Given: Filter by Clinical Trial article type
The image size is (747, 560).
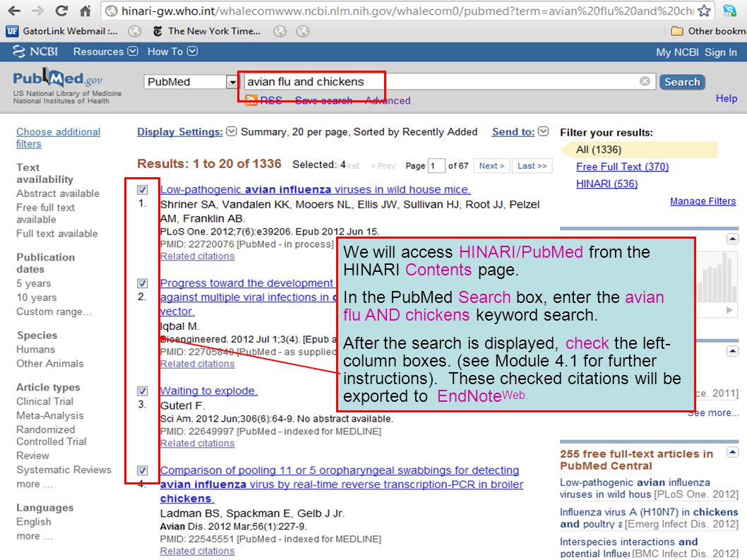Looking at the screenshot, I should (x=44, y=401).
